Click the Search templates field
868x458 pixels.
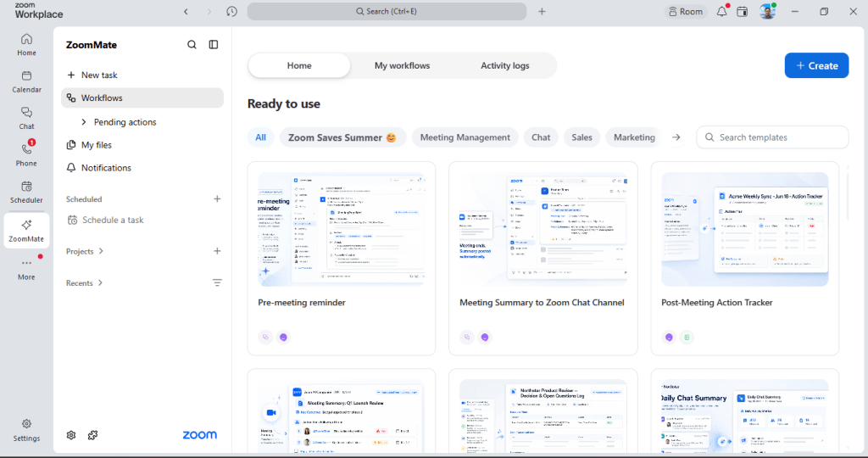pos(772,137)
